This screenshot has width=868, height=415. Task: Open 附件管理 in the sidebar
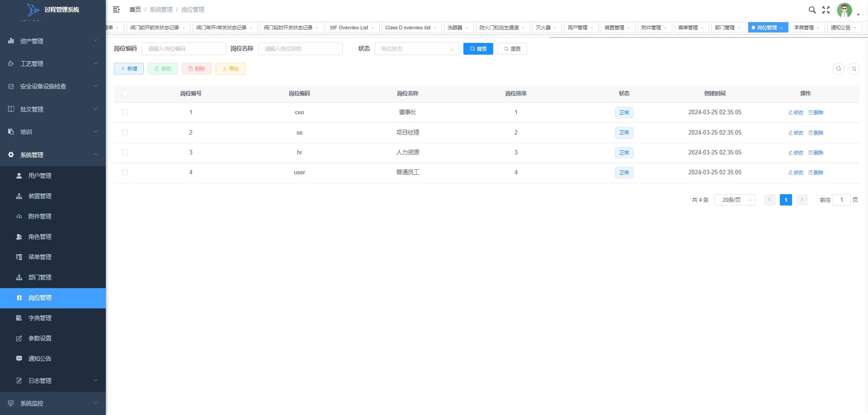tap(53, 216)
